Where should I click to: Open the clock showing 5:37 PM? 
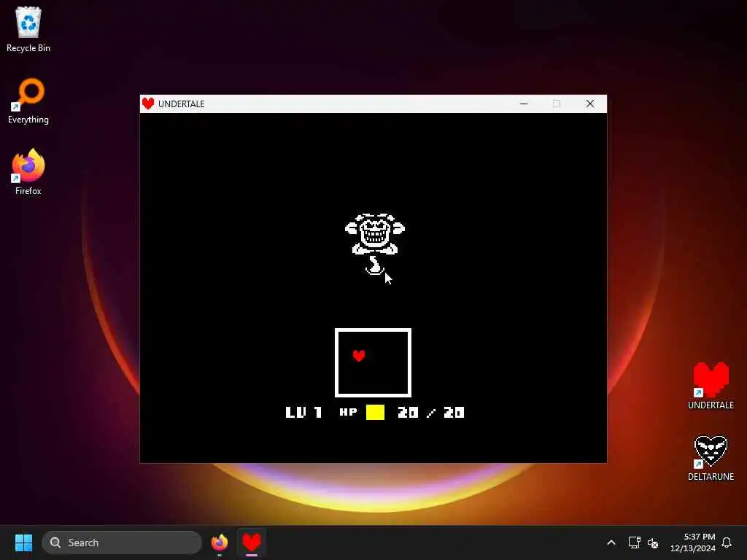point(693,542)
